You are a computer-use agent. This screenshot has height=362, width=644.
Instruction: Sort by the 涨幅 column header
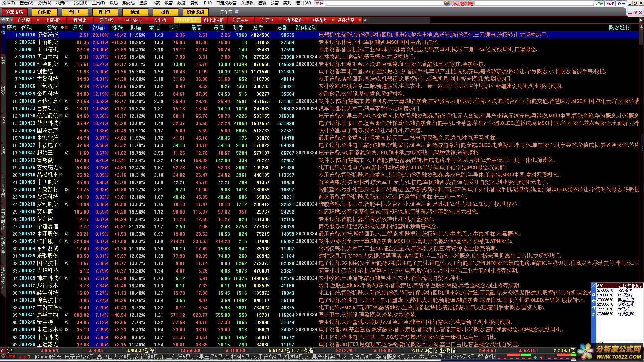(x=98, y=28)
